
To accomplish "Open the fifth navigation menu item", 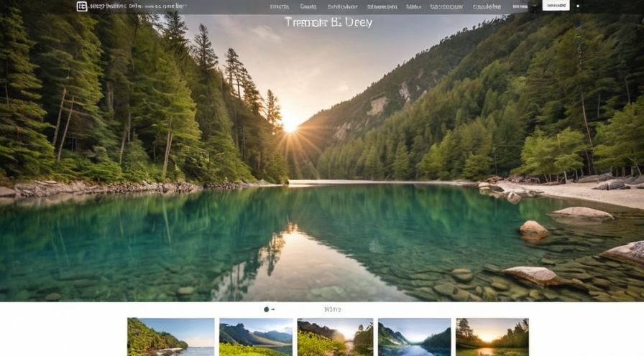I will click(x=414, y=6).
